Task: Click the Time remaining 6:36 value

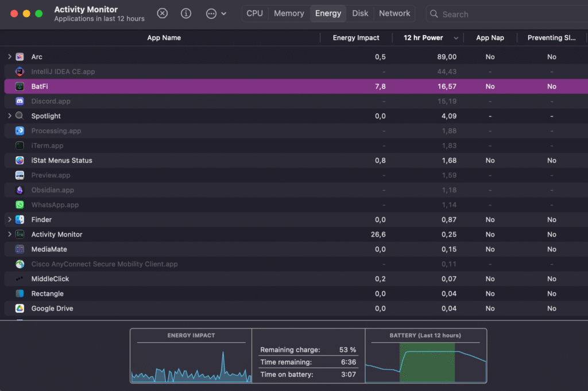Action: pos(349,362)
